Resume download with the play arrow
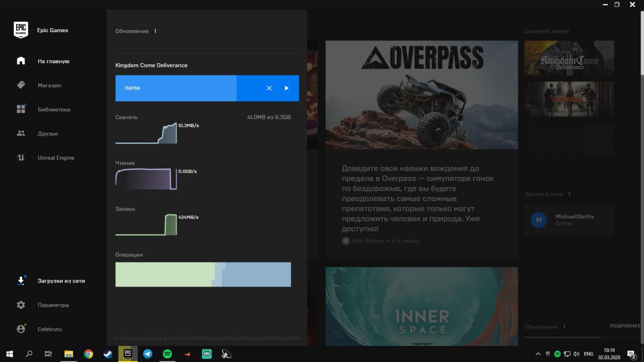The width and height of the screenshot is (644, 362). 287,88
